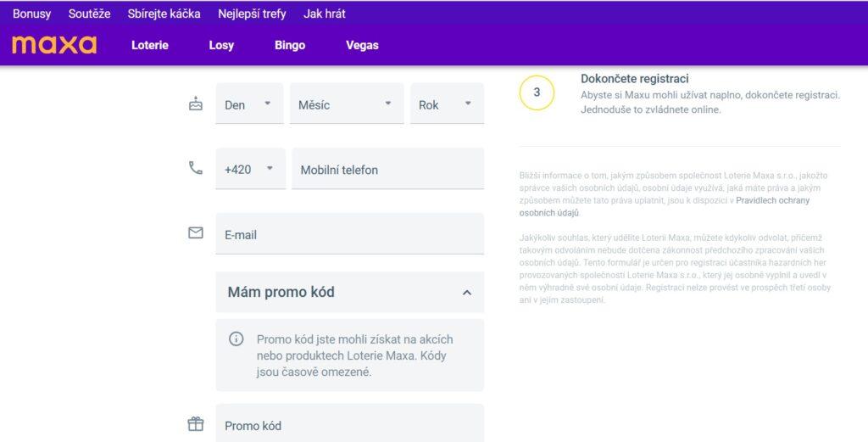This screenshot has width=868, height=442.
Task: Open the Bonusy menu item
Action: point(31,14)
